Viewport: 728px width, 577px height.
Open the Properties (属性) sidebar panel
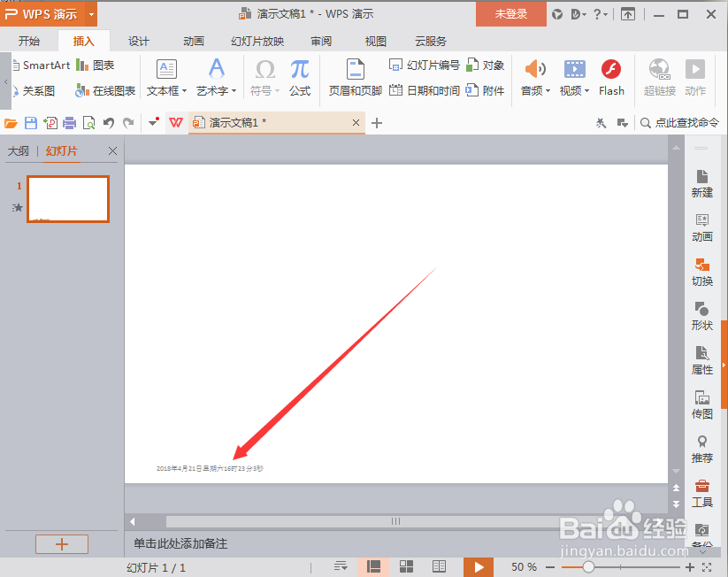[701, 361]
